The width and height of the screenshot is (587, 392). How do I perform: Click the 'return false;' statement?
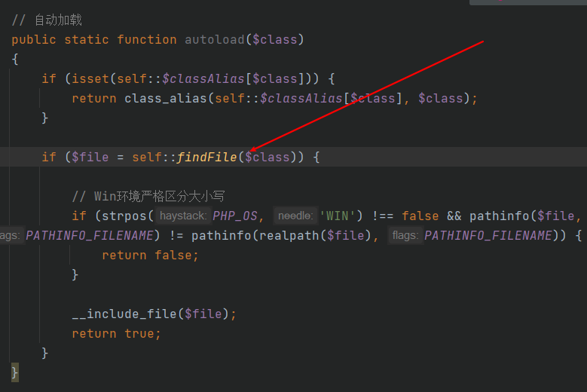point(150,256)
